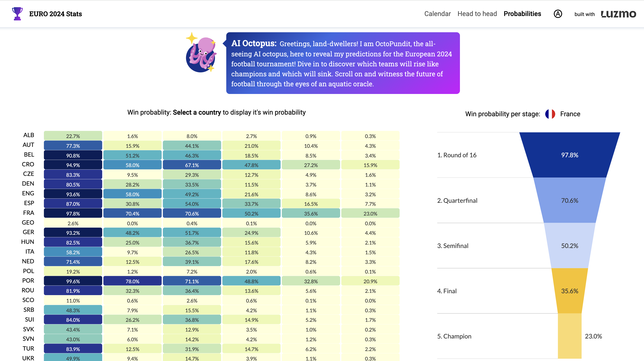
Task: Click the Round of 16 funnel segment
Action: coord(570,155)
